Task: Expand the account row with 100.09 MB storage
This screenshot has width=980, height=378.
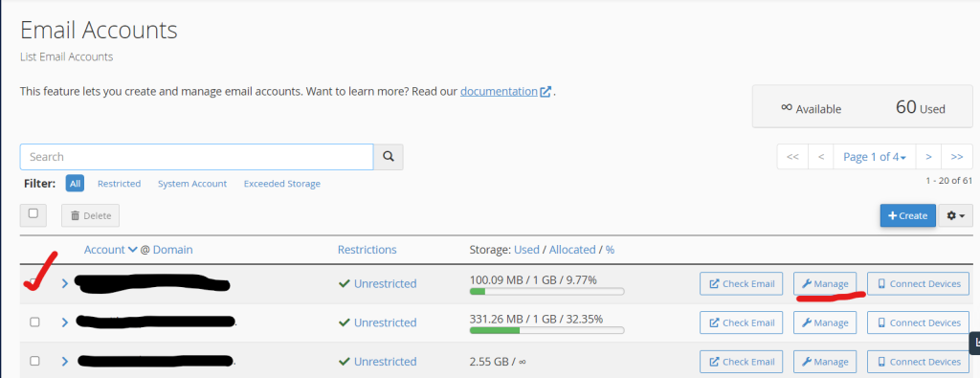Action: pos(64,283)
